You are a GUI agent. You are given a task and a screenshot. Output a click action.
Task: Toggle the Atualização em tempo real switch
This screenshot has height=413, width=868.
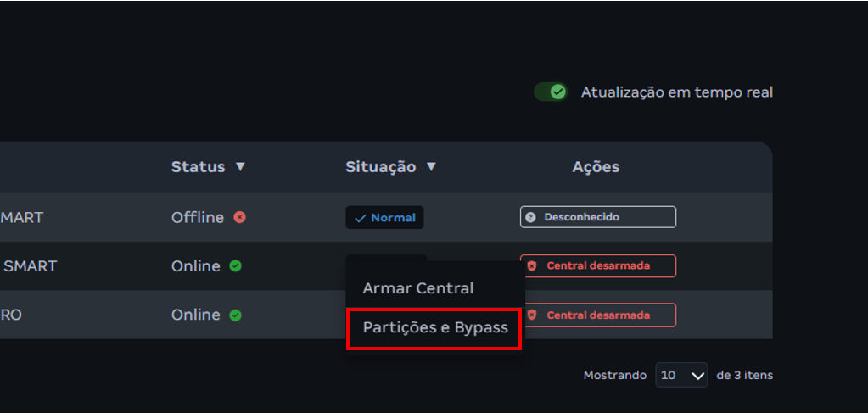tap(551, 92)
